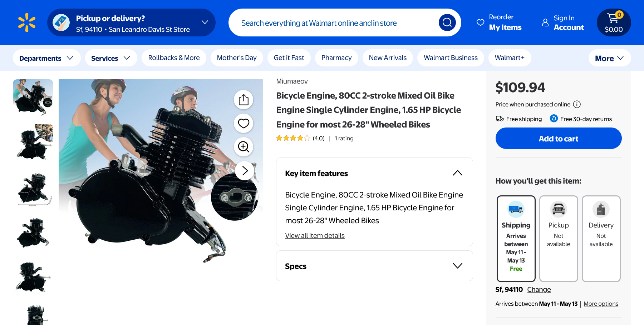Browse New Arrivals

click(388, 58)
